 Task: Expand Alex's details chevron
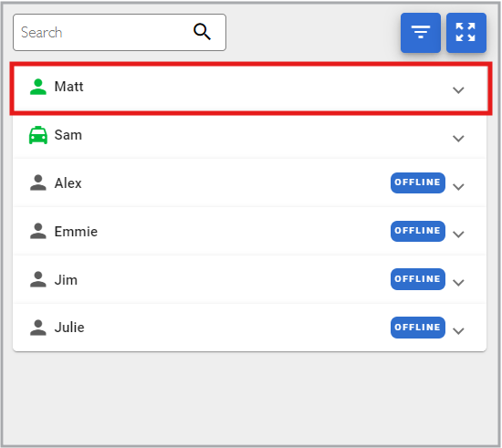(x=458, y=186)
